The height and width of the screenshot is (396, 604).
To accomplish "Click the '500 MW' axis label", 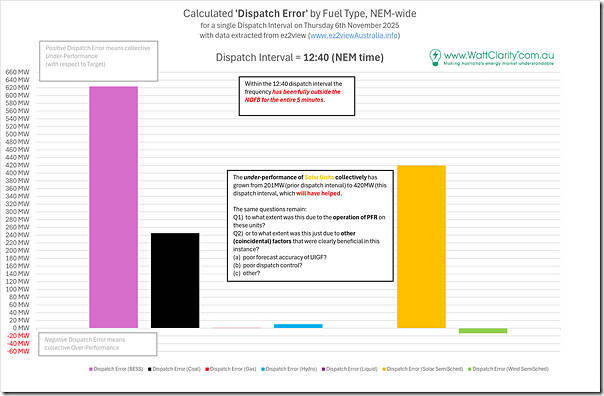I will 17,134.
